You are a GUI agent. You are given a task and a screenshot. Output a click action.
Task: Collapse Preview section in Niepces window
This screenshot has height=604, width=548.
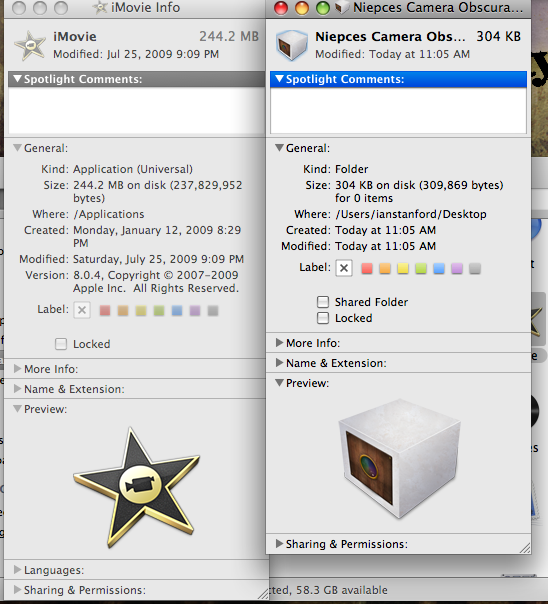(x=280, y=383)
